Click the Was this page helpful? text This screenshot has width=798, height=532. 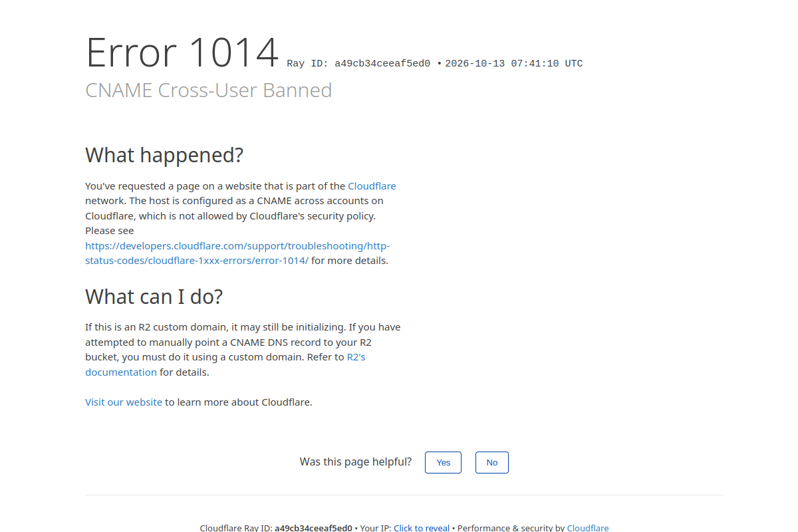click(x=356, y=462)
